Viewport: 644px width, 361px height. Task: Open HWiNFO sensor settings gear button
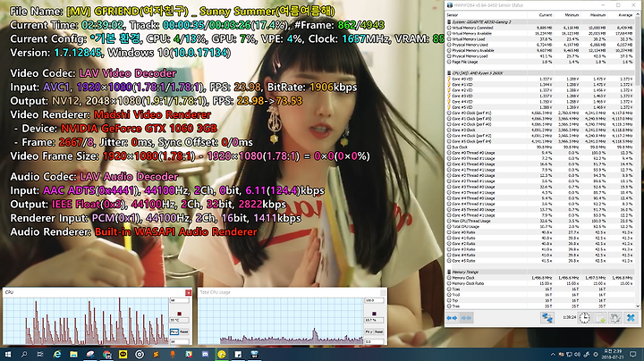614,318
